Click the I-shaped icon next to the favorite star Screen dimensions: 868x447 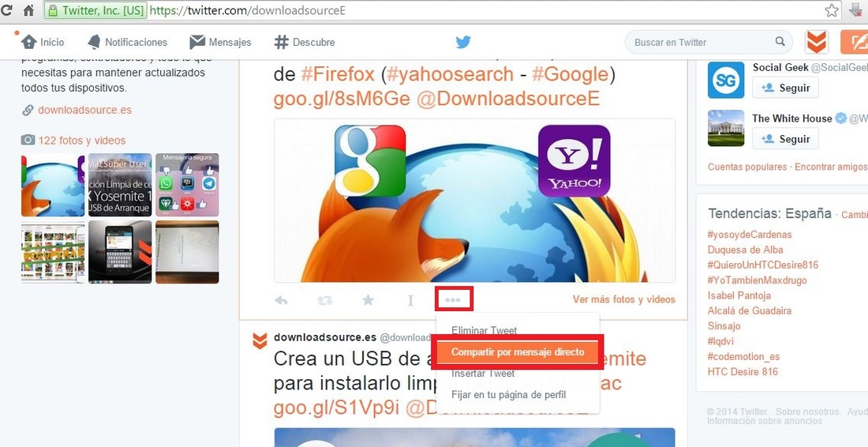pos(410,300)
